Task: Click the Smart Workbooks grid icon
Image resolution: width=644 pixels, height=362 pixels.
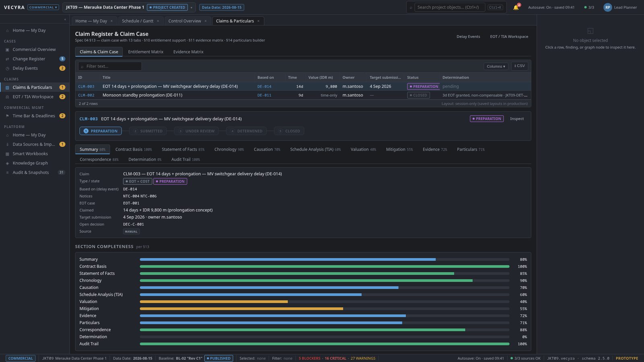Action: point(7,154)
